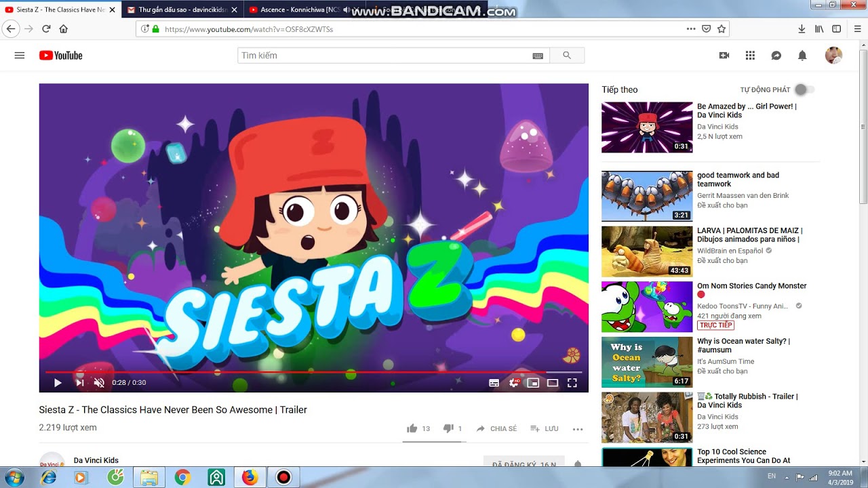Go to YouTube home via logo
Viewport: 868px width, 488px height.
(61, 56)
